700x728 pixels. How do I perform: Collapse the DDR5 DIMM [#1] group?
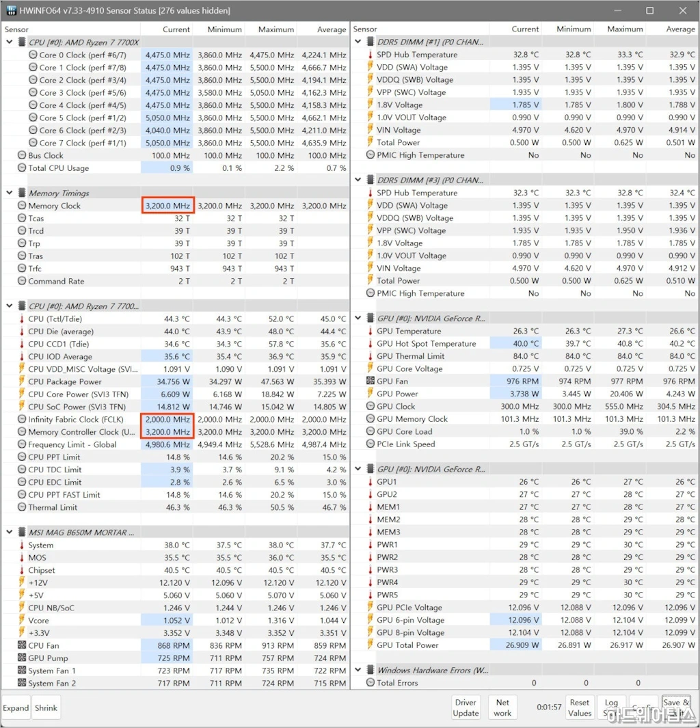(358, 42)
